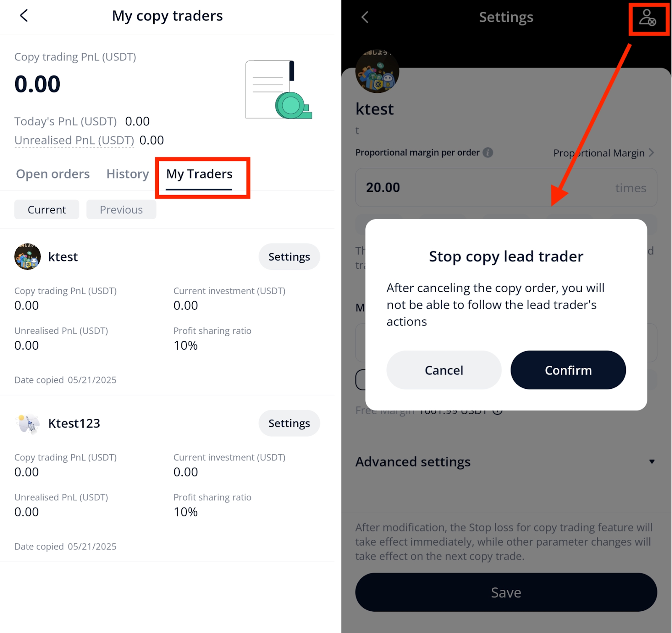Open the Proportional margin info icon
The width and height of the screenshot is (672, 633).
(x=488, y=152)
